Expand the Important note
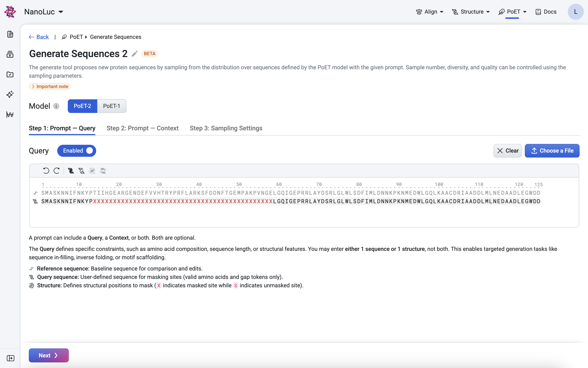The width and height of the screenshot is (588, 368). [50, 86]
